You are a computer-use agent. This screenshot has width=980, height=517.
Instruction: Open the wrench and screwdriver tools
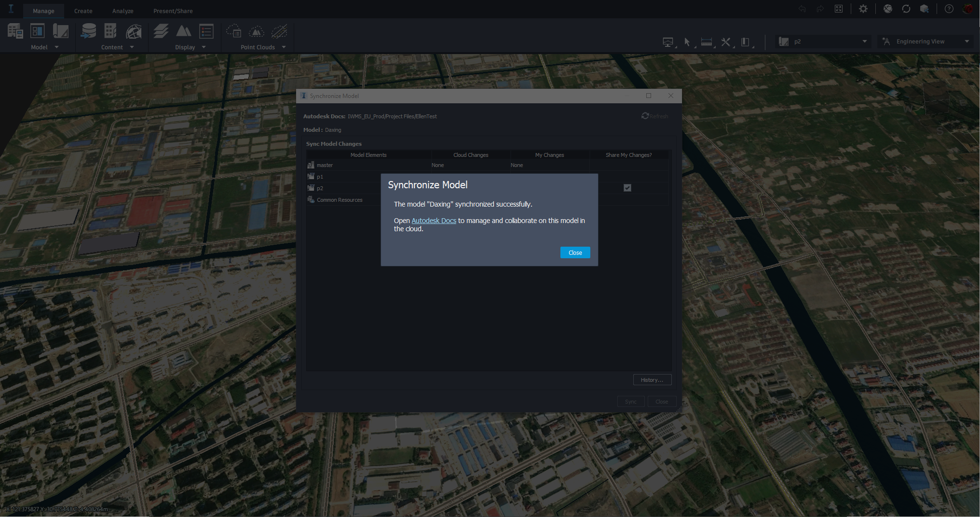tap(726, 42)
